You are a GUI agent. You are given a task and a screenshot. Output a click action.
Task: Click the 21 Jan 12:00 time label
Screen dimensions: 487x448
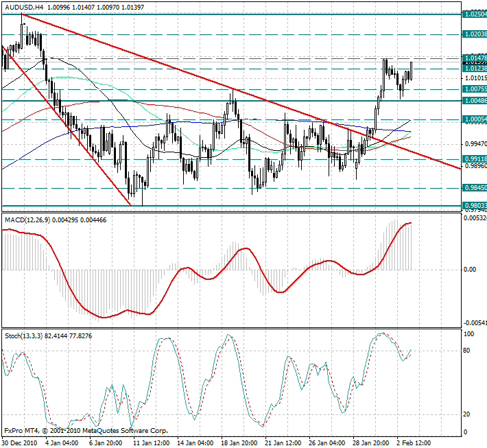(283, 443)
